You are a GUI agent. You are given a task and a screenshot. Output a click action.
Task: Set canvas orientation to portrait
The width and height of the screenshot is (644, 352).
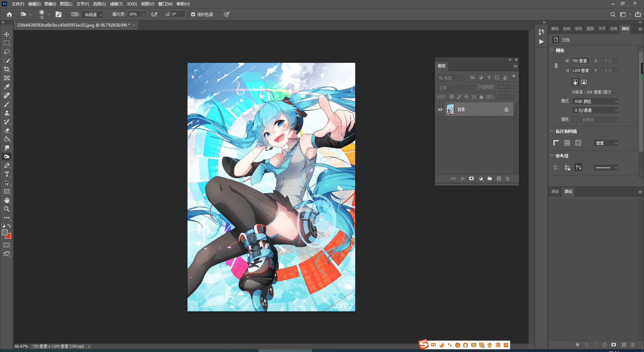575,82
